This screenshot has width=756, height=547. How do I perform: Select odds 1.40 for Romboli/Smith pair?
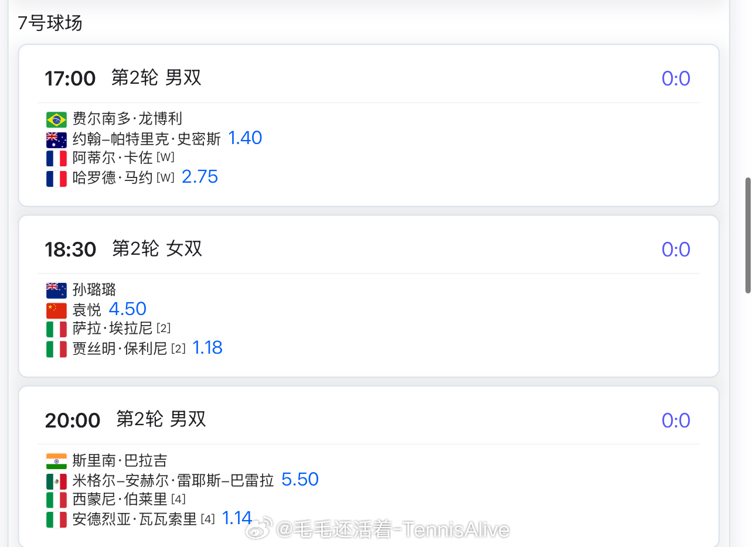(245, 138)
